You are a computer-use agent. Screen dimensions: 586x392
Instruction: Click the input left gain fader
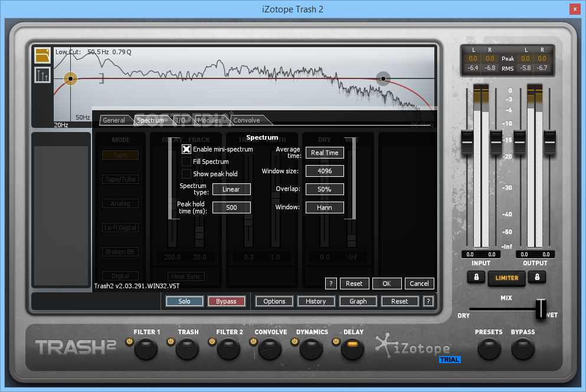467,142
